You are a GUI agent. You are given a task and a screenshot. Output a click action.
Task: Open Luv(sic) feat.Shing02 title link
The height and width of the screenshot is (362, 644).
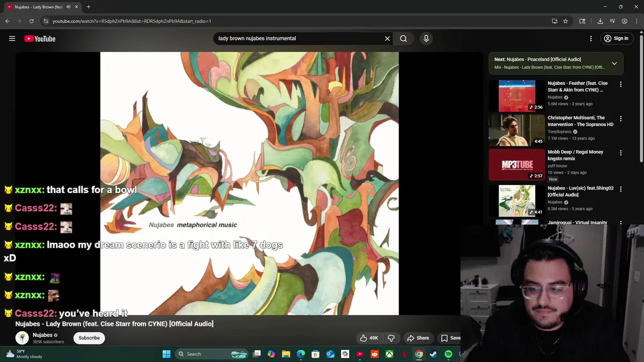pos(581,191)
